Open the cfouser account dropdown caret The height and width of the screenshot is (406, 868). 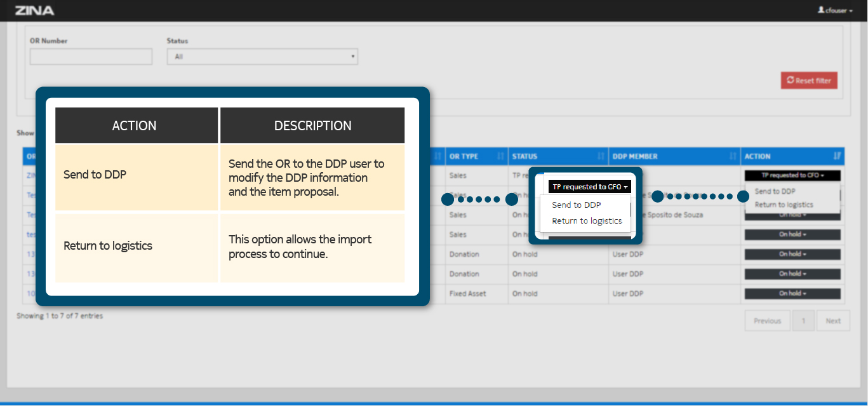pyautogui.click(x=851, y=11)
